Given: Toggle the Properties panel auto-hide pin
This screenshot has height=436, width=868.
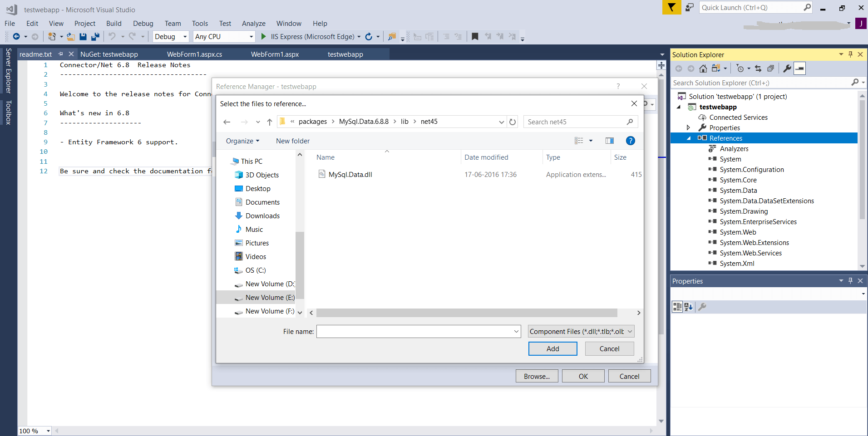Looking at the screenshot, I should pos(850,280).
